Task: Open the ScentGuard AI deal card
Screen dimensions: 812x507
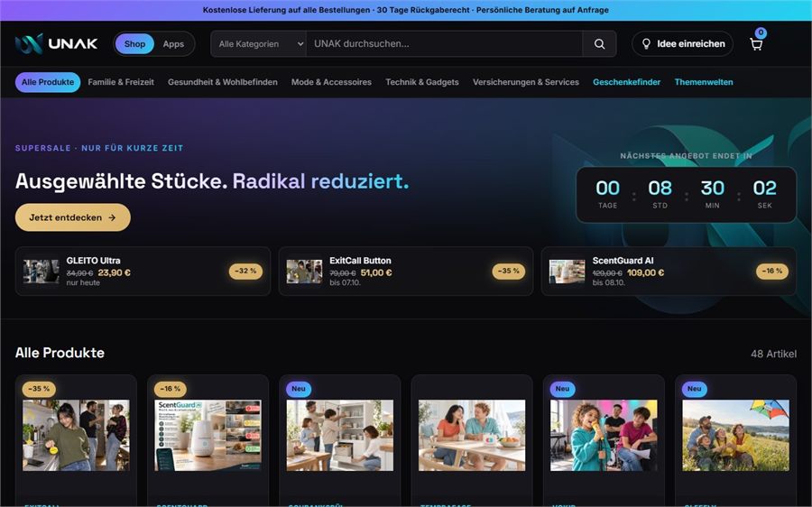Action: pos(669,272)
